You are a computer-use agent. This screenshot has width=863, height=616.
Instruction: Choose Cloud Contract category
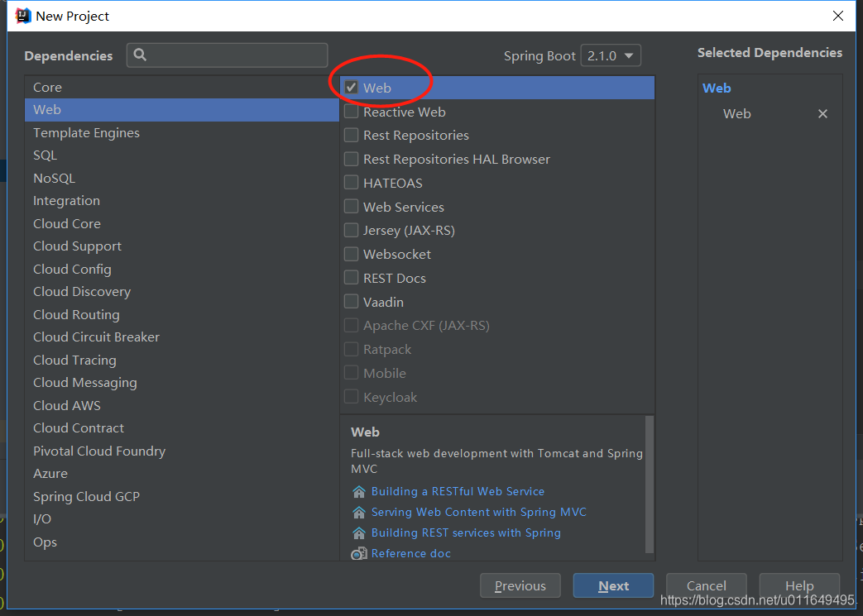[182, 428]
